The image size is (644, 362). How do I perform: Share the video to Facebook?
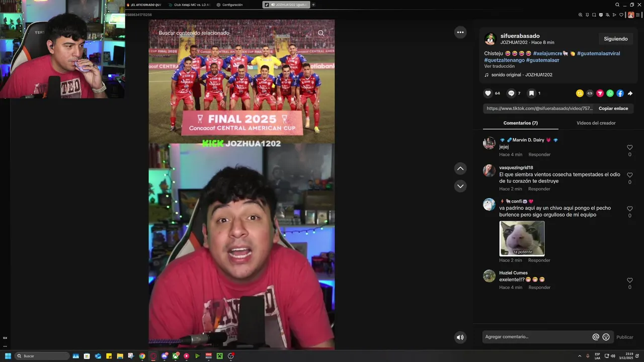click(620, 94)
